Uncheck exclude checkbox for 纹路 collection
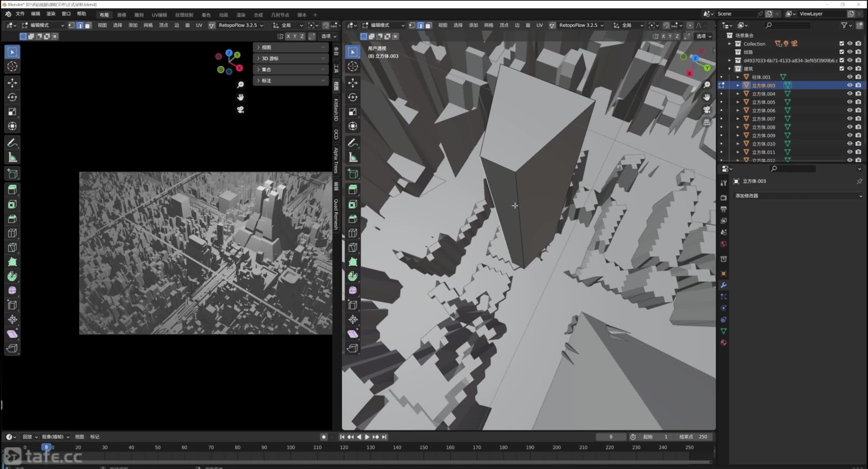The width and height of the screenshot is (868, 469). point(842,52)
